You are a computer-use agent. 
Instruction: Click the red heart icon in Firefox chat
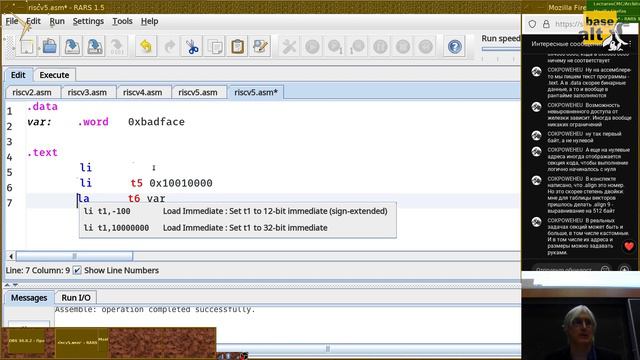click(x=629, y=246)
